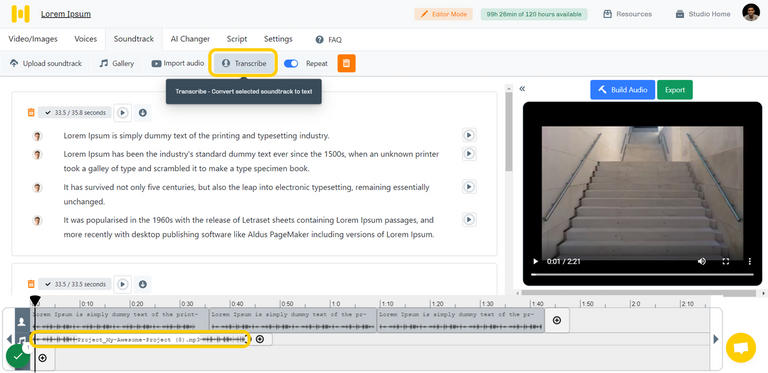Open the video player three-dot menu
The image size is (768, 373).
(x=749, y=261)
